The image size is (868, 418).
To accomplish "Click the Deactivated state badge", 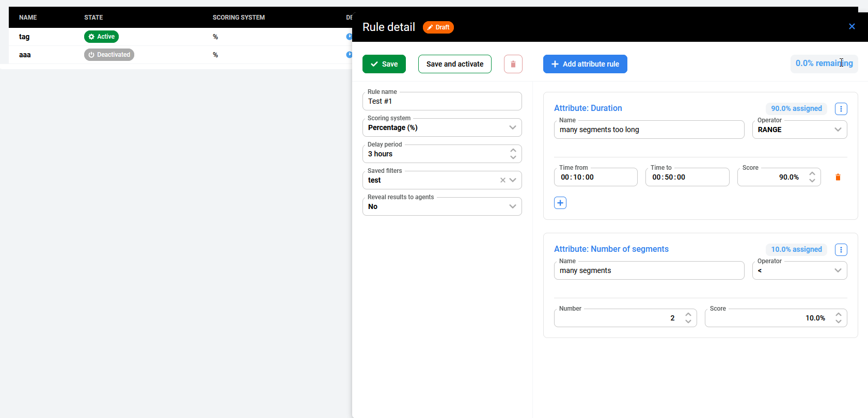I will [x=109, y=55].
